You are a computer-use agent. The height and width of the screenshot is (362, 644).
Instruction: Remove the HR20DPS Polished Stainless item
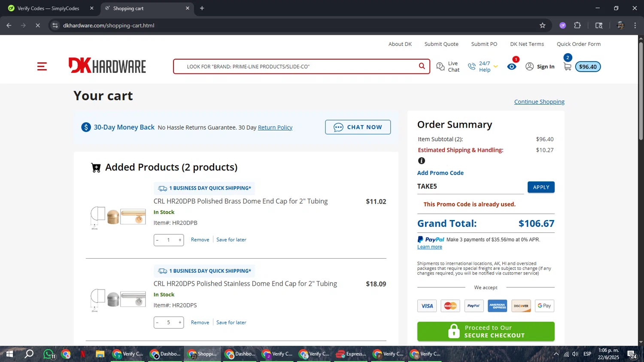coord(200,323)
